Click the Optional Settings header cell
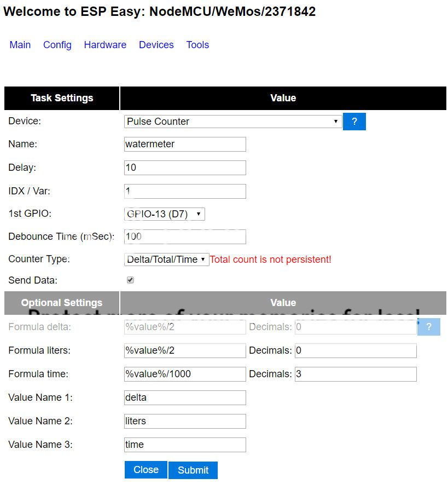The image size is (448, 484). (x=62, y=303)
